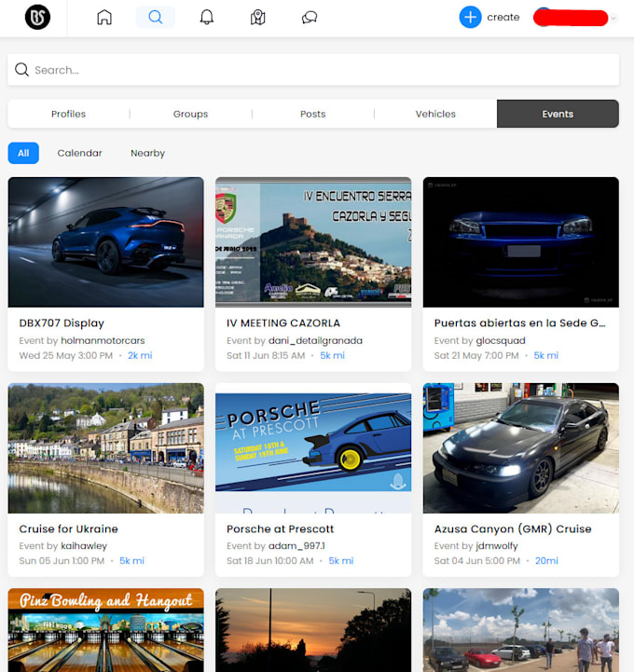The height and width of the screenshot is (672, 634).
Task: Select the Events tab
Action: point(558,114)
